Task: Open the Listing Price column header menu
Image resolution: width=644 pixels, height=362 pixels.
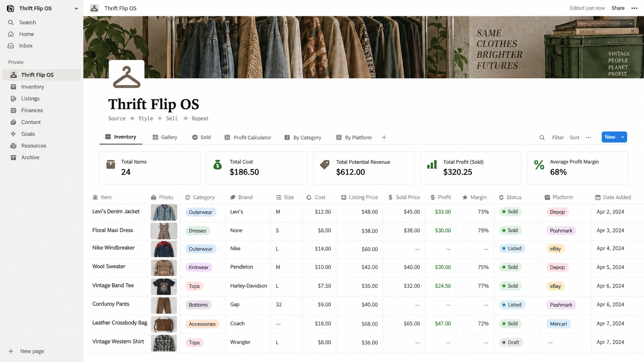Action: pyautogui.click(x=359, y=197)
